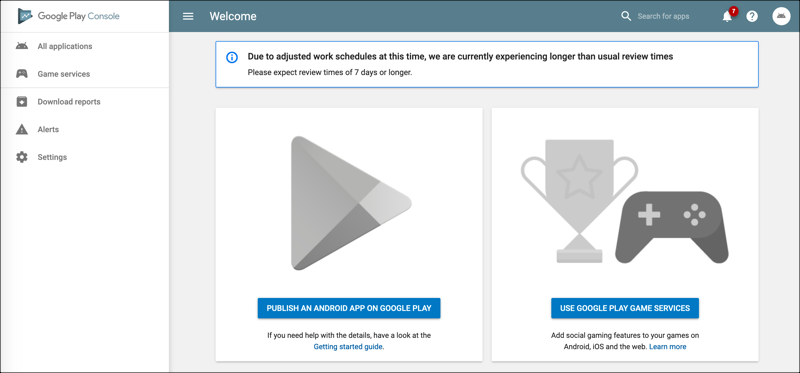
Task: Click Use Google Play Game Services button
Action: click(625, 308)
